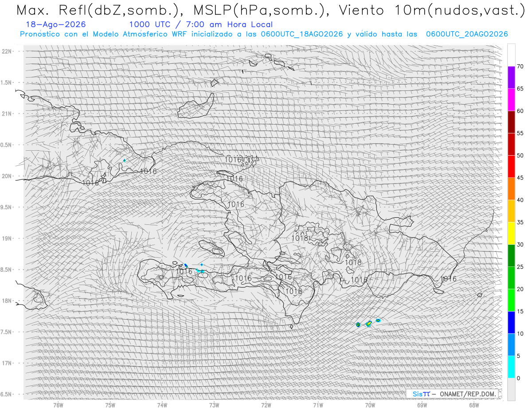Viewport: 532px width, 411px height.
Task: Click the 72W longitude axis label
Action: 266,405
